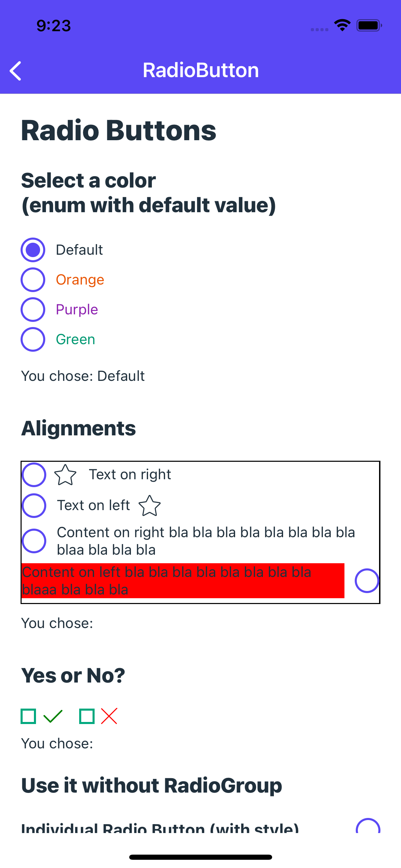Viewport: 401px width, 868px height.
Task: Tap the Wi-Fi status icon
Action: 342,25
